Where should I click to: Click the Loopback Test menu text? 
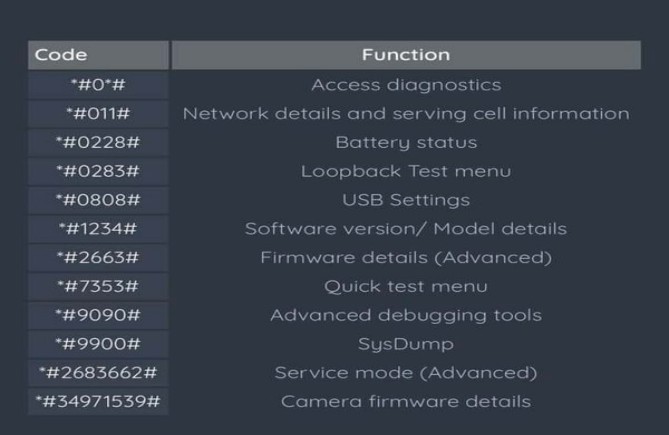point(406,171)
